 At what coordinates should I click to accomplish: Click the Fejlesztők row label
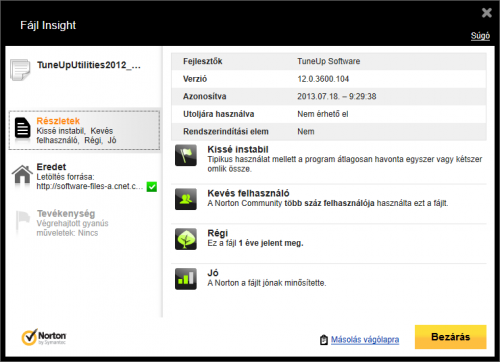coord(202,61)
